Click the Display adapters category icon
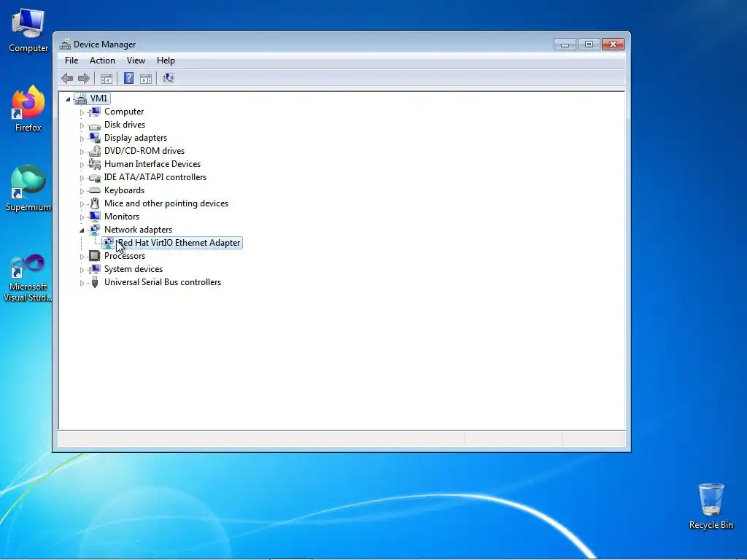The height and width of the screenshot is (560, 747). click(95, 138)
